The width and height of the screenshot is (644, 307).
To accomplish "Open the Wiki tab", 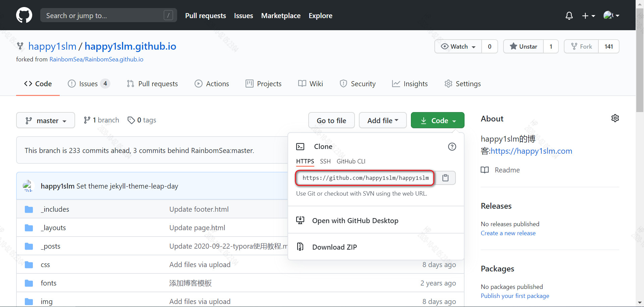I will 311,84.
